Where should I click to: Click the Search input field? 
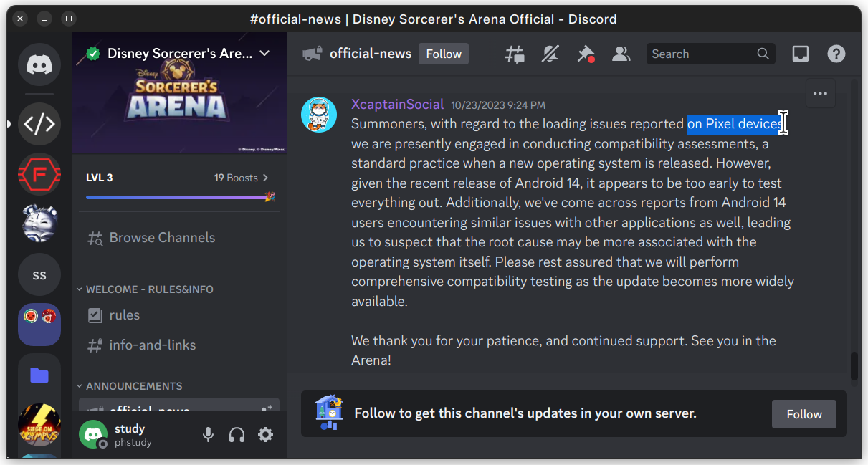click(701, 54)
